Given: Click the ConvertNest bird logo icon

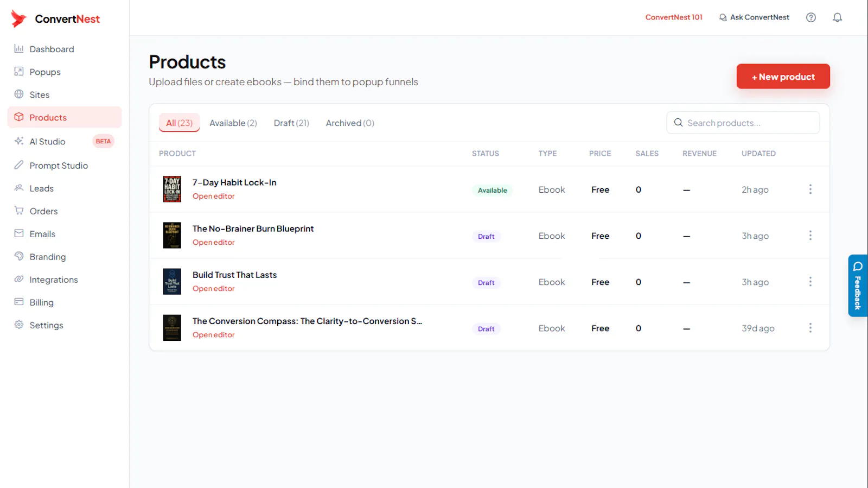Looking at the screenshot, I should pyautogui.click(x=18, y=18).
